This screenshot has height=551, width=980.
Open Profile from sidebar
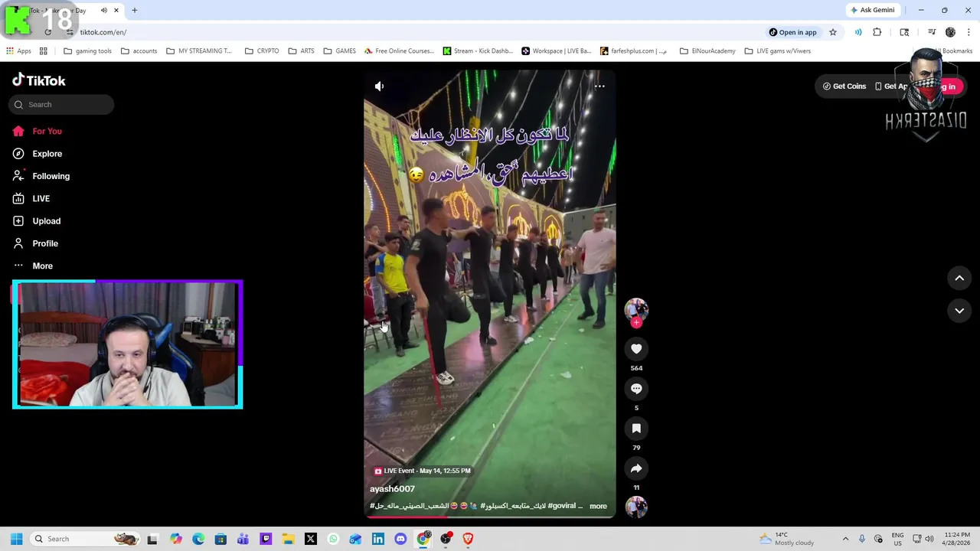45,243
